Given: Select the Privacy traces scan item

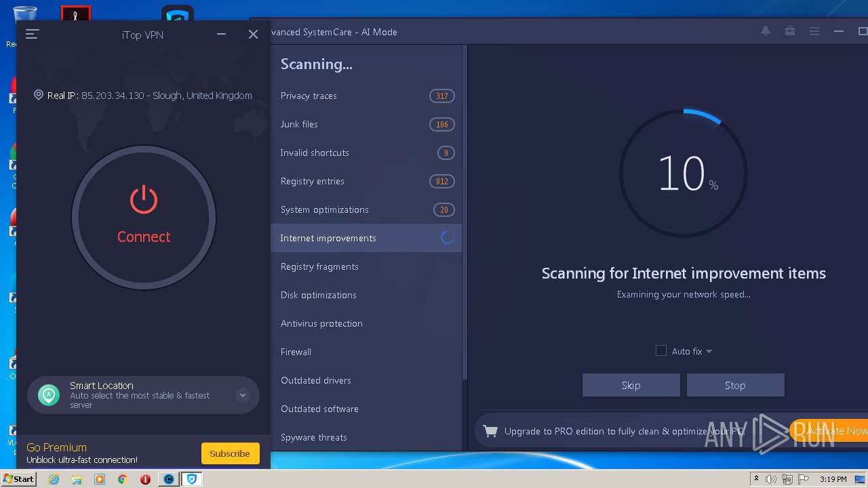Looking at the screenshot, I should [x=366, y=96].
